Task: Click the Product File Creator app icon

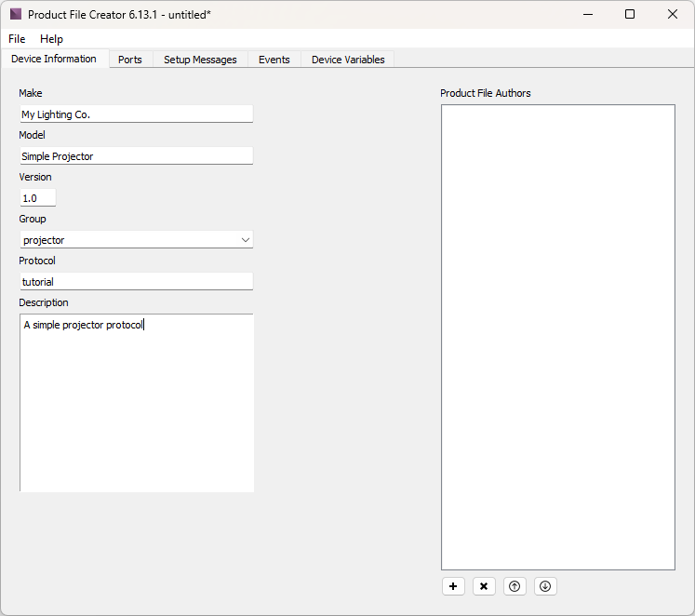Action: pos(16,14)
